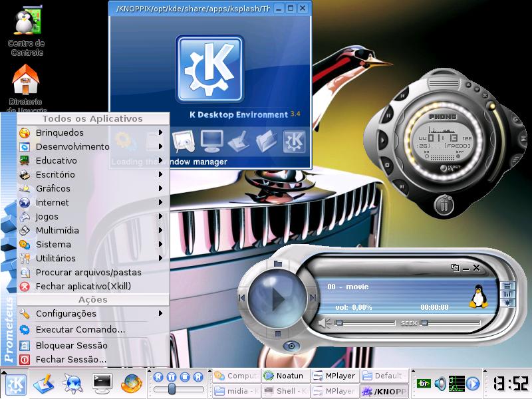This screenshot has height=399, width=532.
Task: Skip to next track in MPlayer
Action: pyautogui.click(x=313, y=297)
